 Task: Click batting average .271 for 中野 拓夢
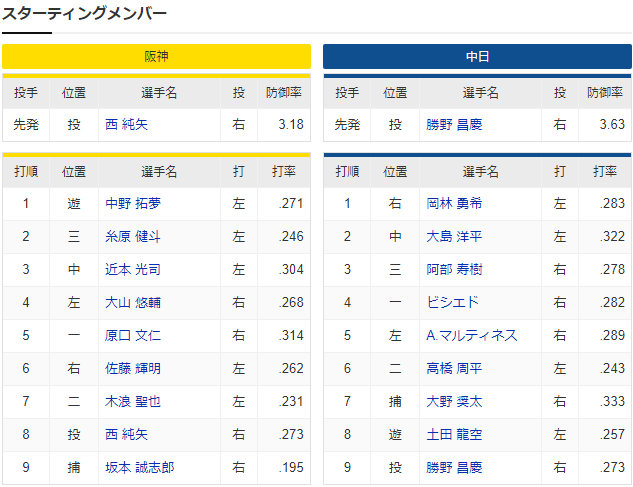(291, 203)
